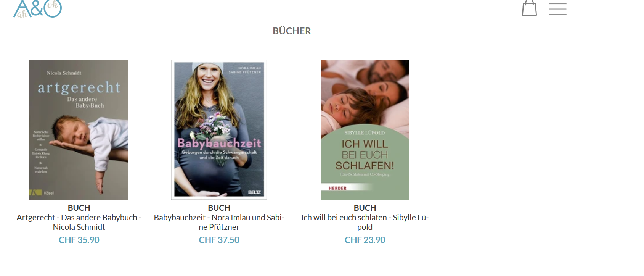Click the BÜCHER page heading
This screenshot has height=276, width=644.
tap(292, 31)
